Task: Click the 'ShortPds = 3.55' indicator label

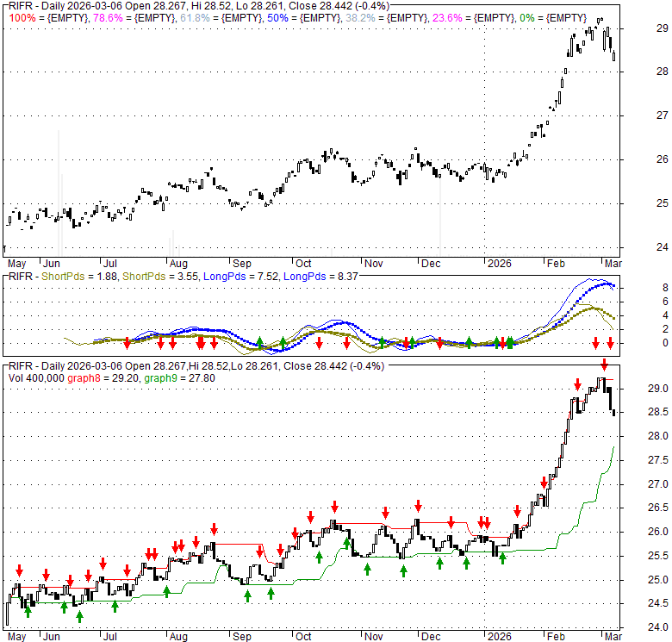Action: point(160,277)
